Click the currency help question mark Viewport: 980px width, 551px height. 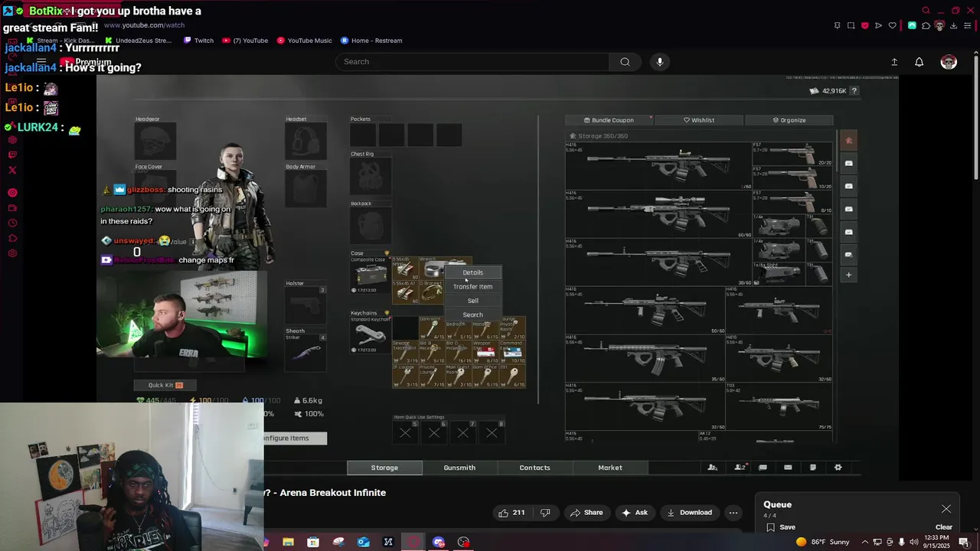coord(854,91)
